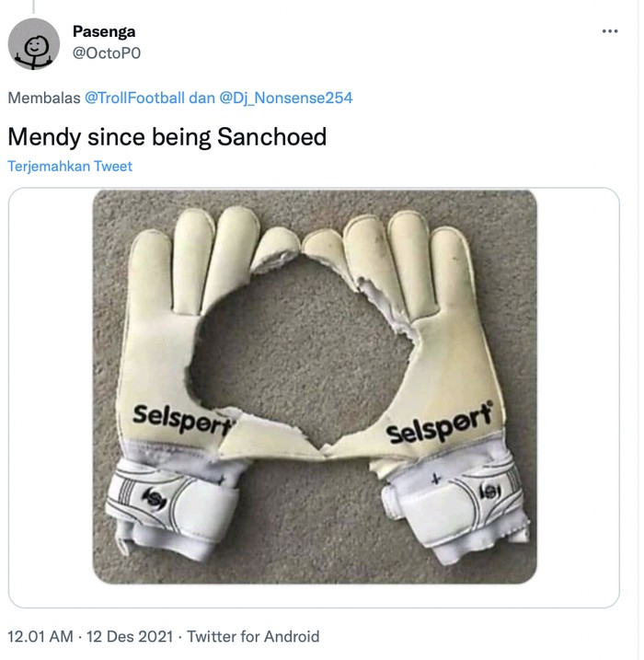Click Terjemahkan Tweet to translate
Image resolution: width=644 pixels, height=660 pixels.
pos(70,167)
